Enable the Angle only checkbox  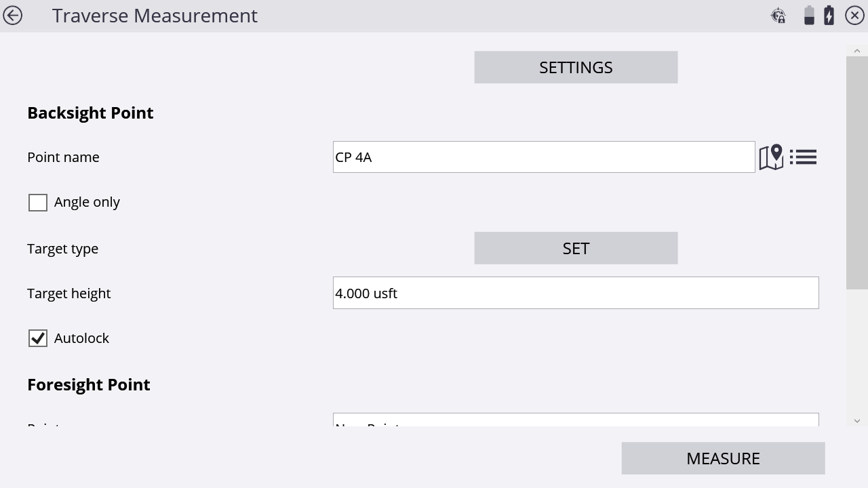click(38, 203)
